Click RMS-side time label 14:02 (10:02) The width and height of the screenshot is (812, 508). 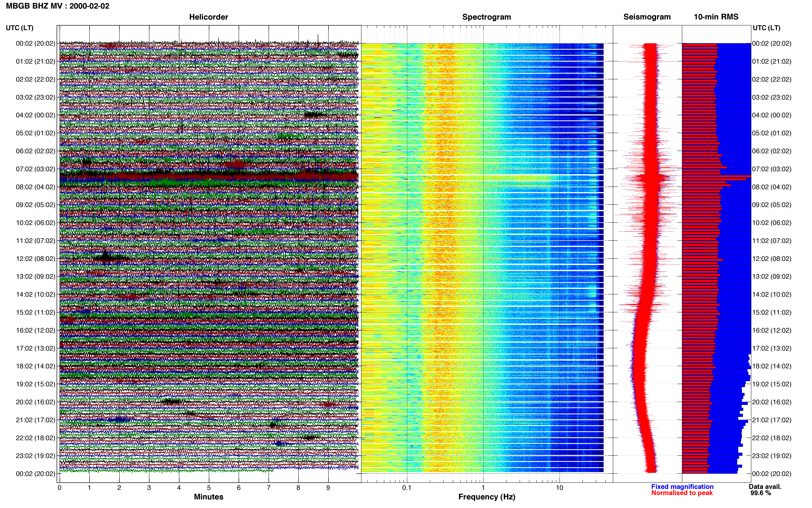pos(772,294)
